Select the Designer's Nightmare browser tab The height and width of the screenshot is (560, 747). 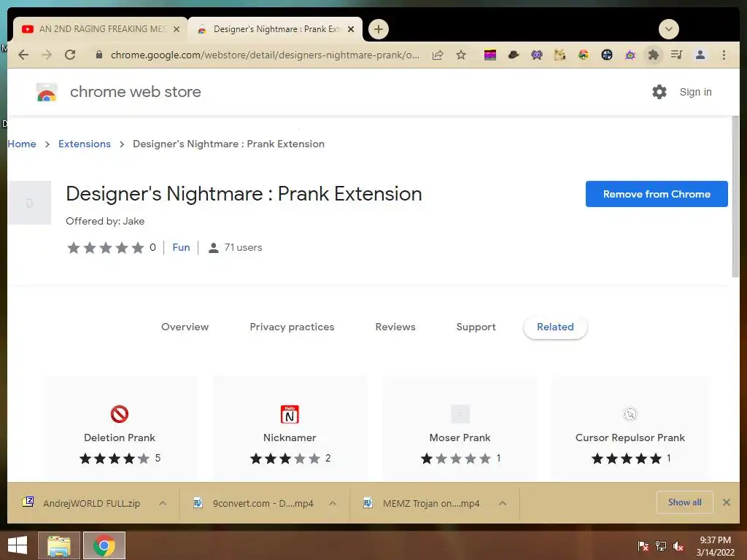coord(275,29)
